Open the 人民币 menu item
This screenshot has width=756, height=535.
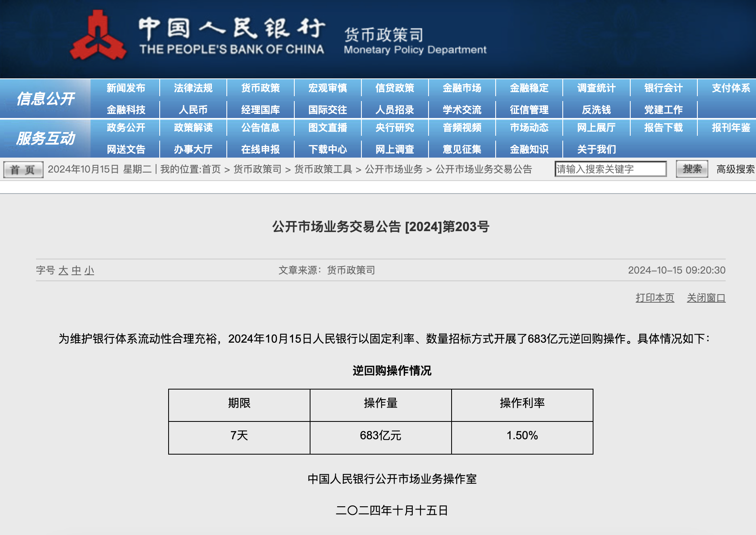193,110
